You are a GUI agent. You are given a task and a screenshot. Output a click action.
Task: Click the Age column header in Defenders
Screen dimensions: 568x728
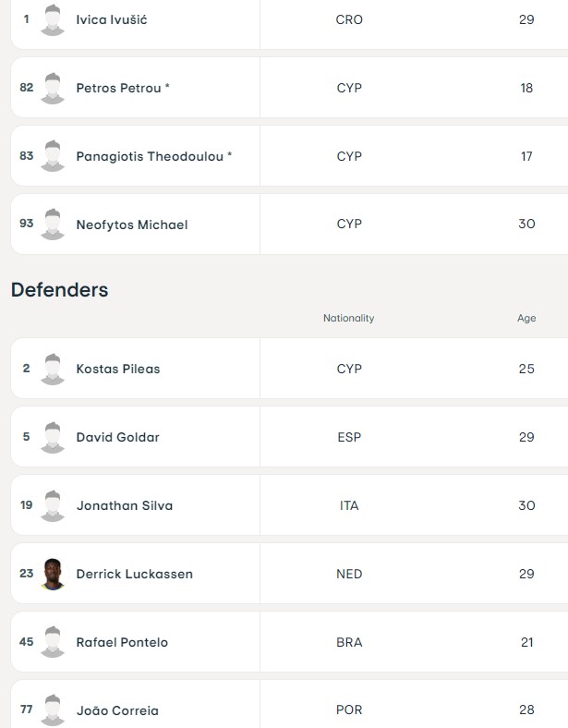point(526,318)
